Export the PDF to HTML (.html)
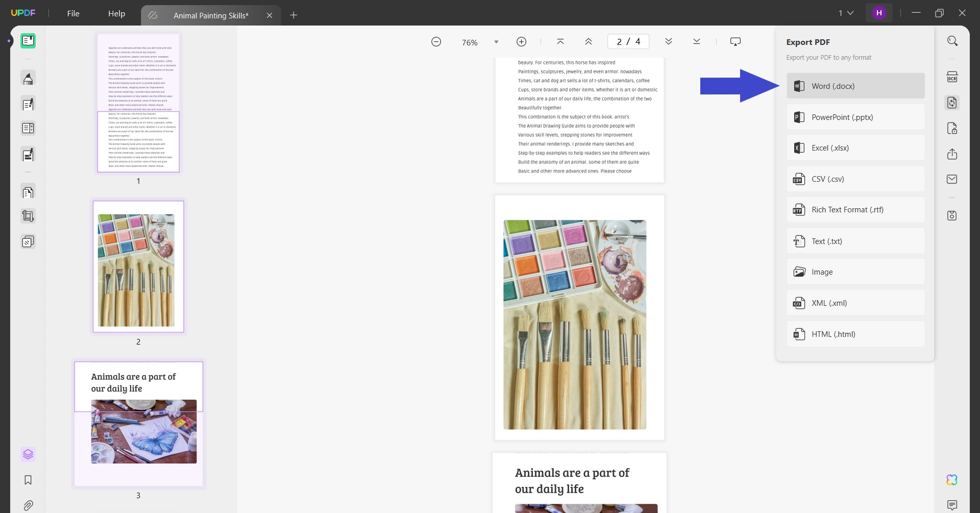Image resolution: width=980 pixels, height=513 pixels. coord(855,334)
